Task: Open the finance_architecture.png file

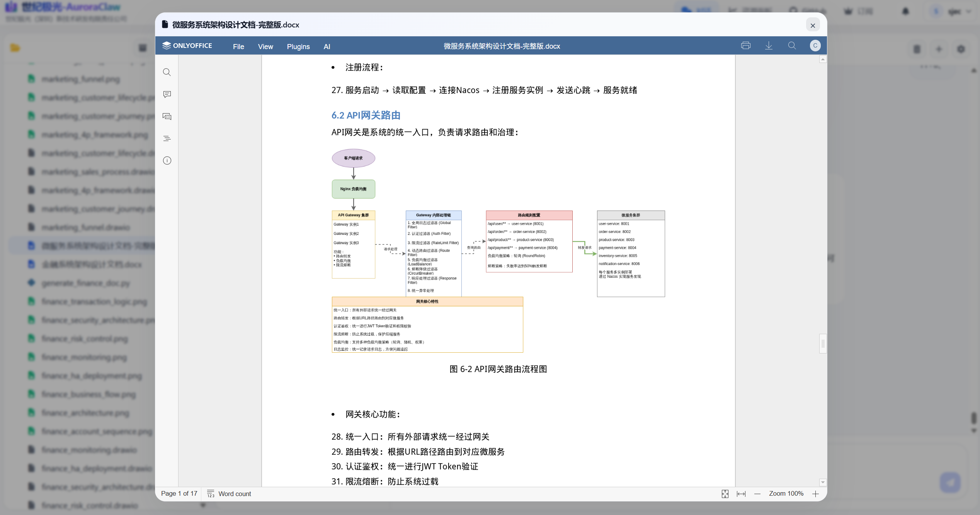Action: [x=85, y=413]
